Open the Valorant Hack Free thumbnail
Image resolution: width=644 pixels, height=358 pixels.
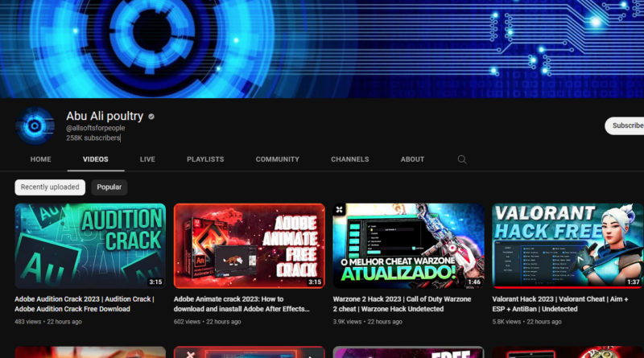[x=568, y=246]
